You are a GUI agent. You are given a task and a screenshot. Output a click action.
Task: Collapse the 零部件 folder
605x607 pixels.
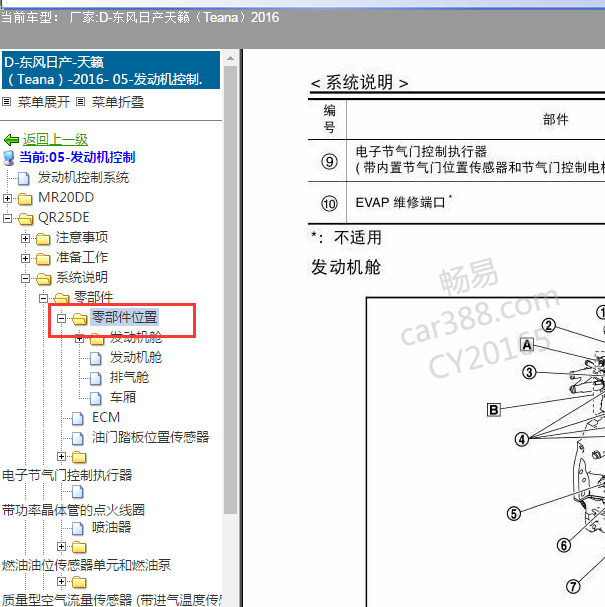[43, 298]
